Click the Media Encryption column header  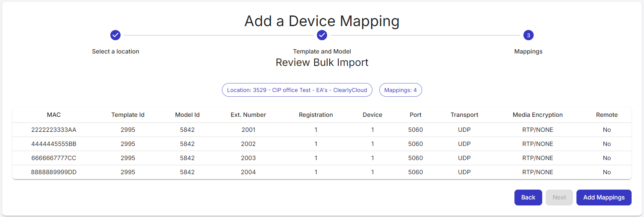click(538, 115)
